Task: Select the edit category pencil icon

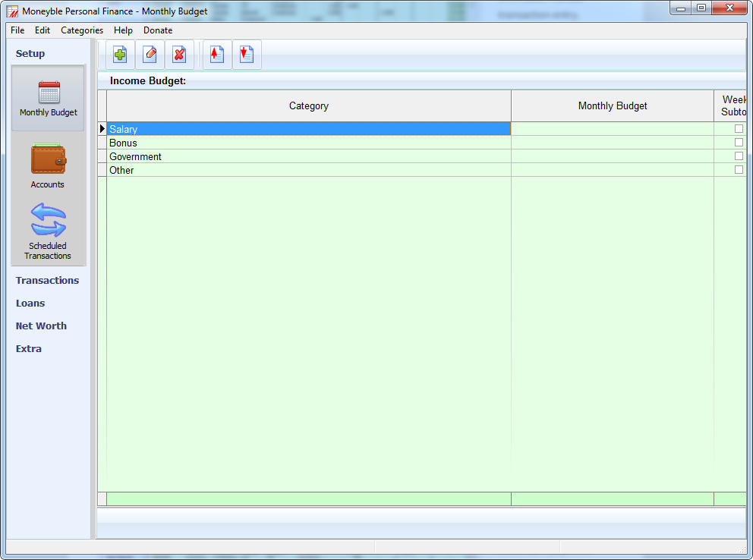Action: pyautogui.click(x=150, y=54)
